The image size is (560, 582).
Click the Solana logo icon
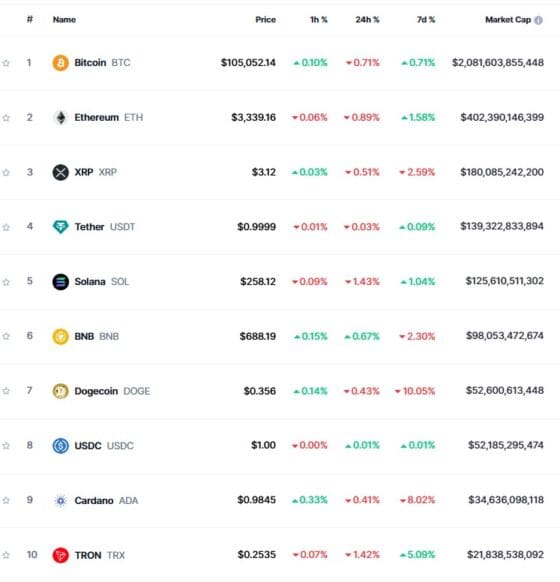[x=60, y=282]
